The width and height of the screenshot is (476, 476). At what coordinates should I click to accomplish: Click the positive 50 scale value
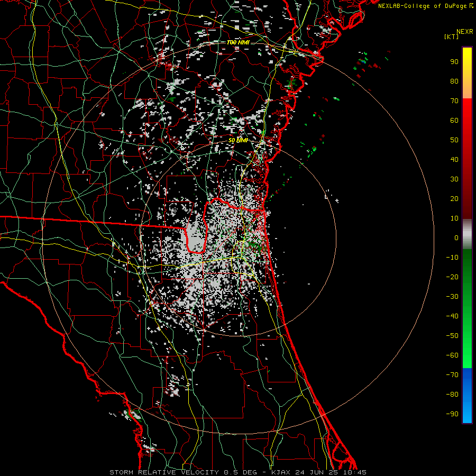click(x=454, y=140)
